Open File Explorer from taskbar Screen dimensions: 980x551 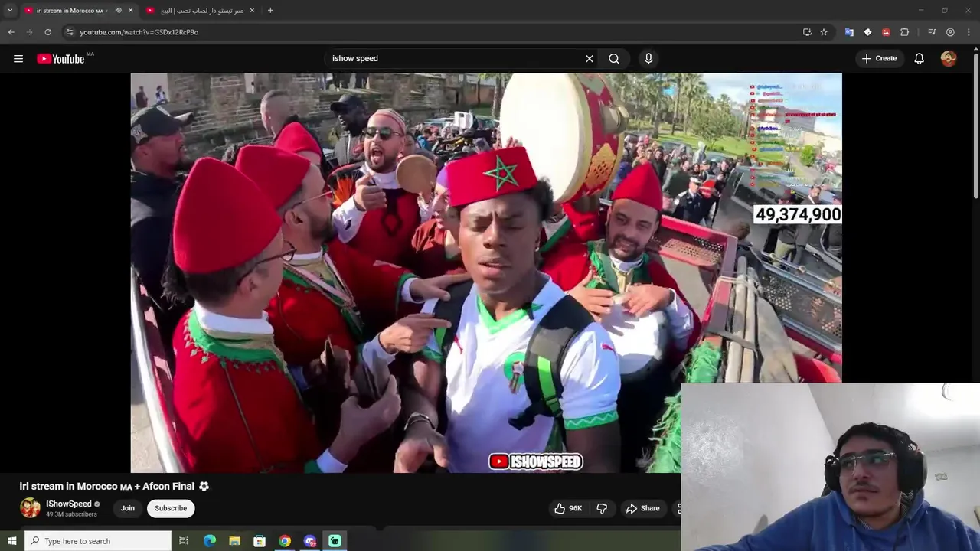click(x=234, y=541)
